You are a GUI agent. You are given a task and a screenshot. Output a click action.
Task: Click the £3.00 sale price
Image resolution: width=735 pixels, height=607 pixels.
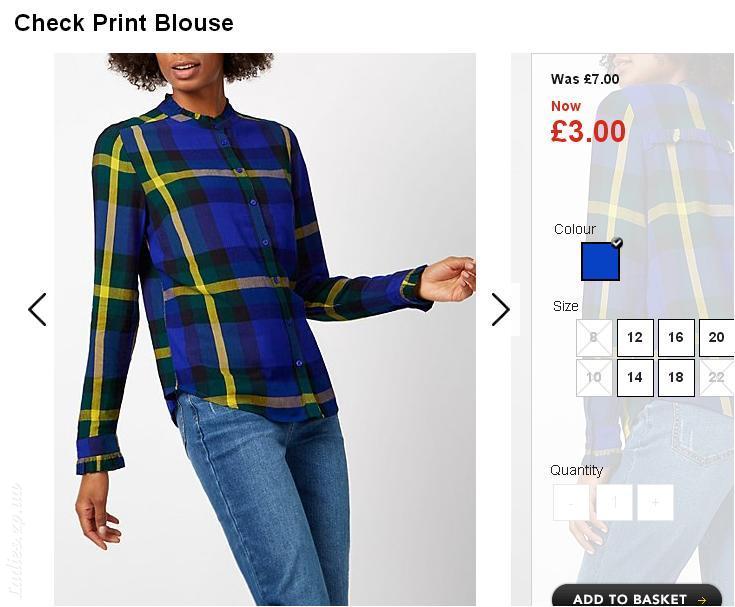[588, 131]
